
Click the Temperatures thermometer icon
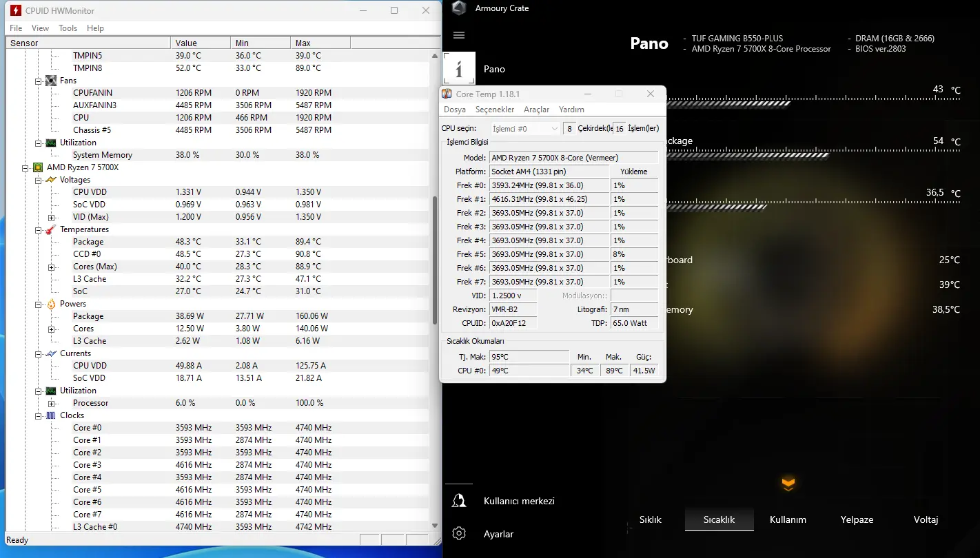[x=51, y=229]
